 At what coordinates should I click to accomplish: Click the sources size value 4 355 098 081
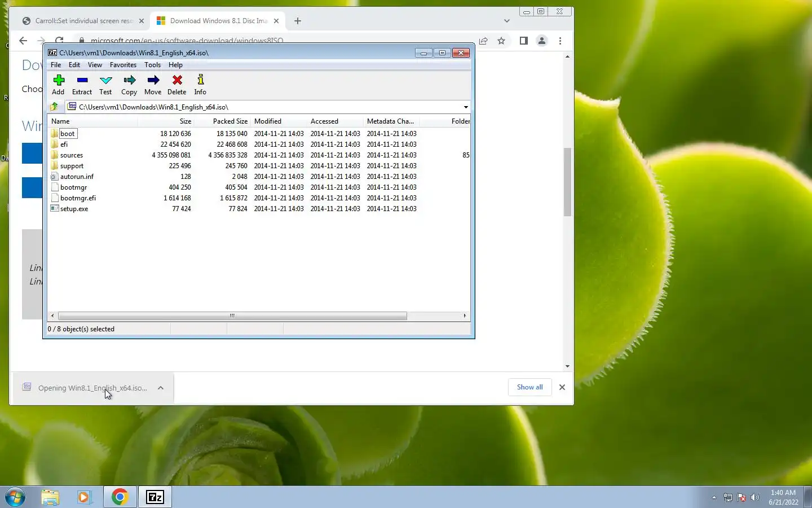171,155
